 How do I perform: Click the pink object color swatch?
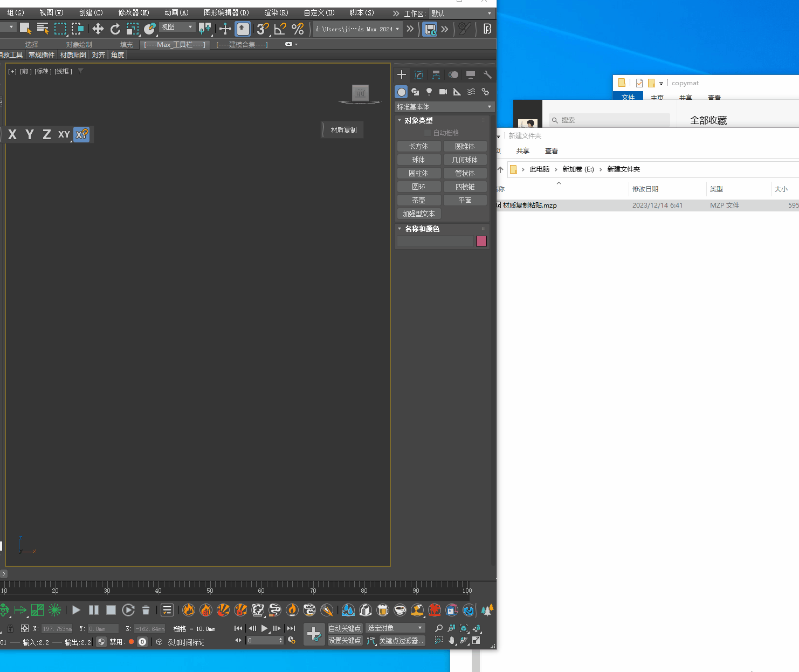pyautogui.click(x=481, y=241)
